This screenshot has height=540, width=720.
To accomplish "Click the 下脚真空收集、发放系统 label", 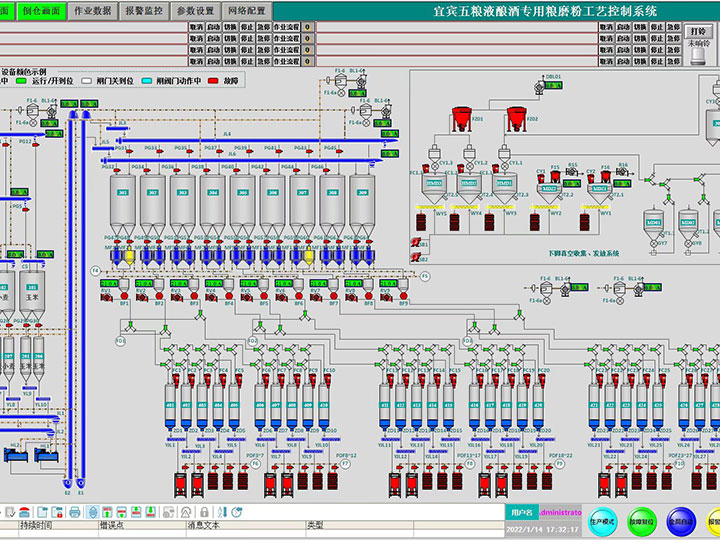I will tap(583, 253).
